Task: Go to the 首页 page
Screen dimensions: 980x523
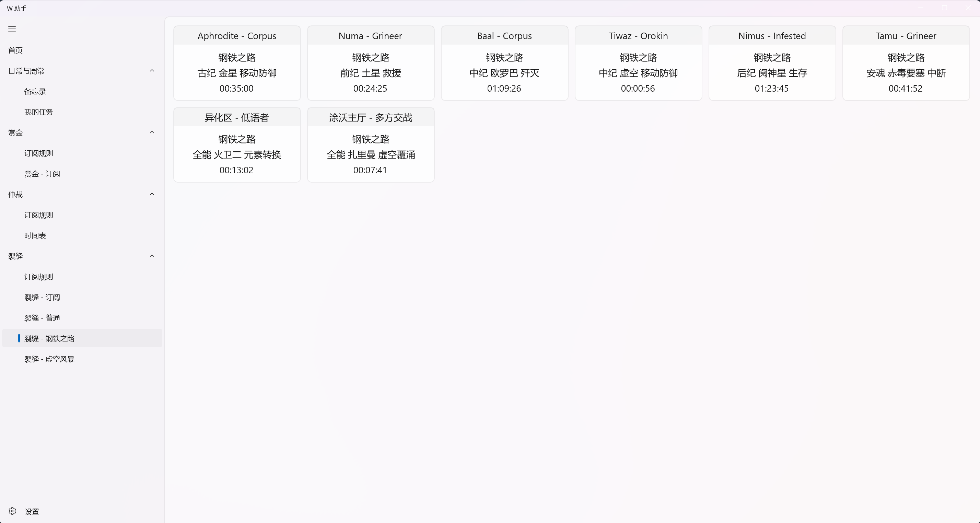Action: tap(15, 50)
